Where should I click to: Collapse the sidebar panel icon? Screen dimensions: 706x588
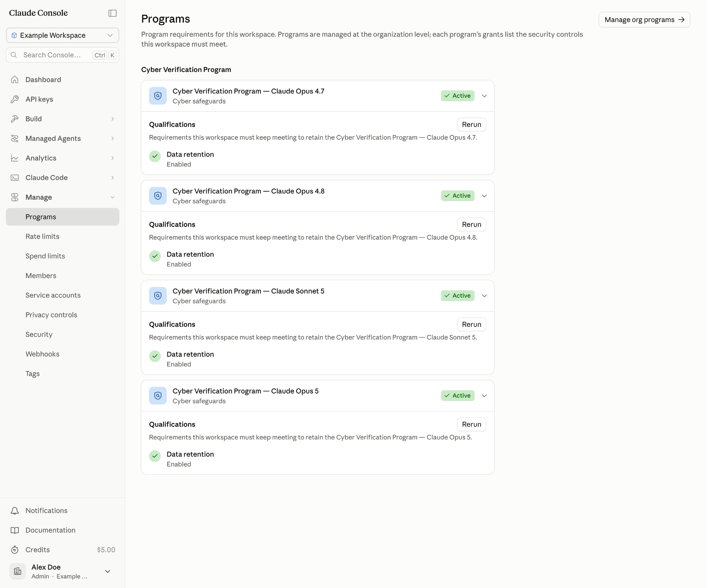click(112, 13)
